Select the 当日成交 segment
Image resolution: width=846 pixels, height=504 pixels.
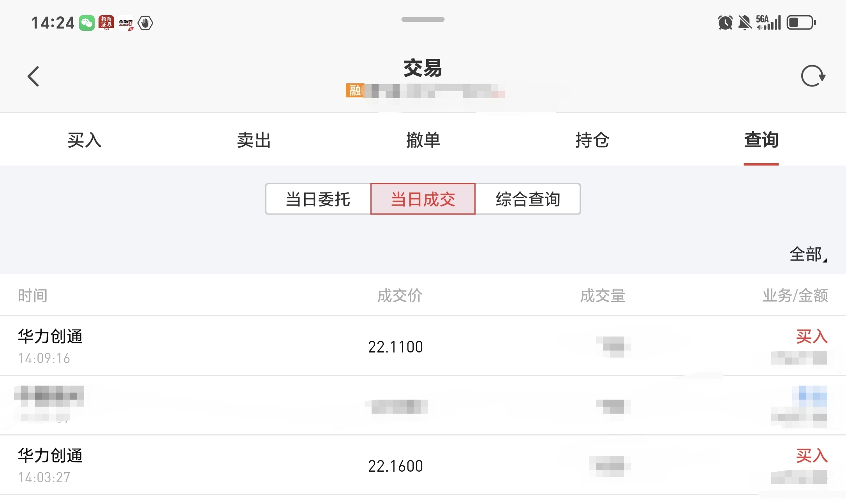(x=423, y=199)
